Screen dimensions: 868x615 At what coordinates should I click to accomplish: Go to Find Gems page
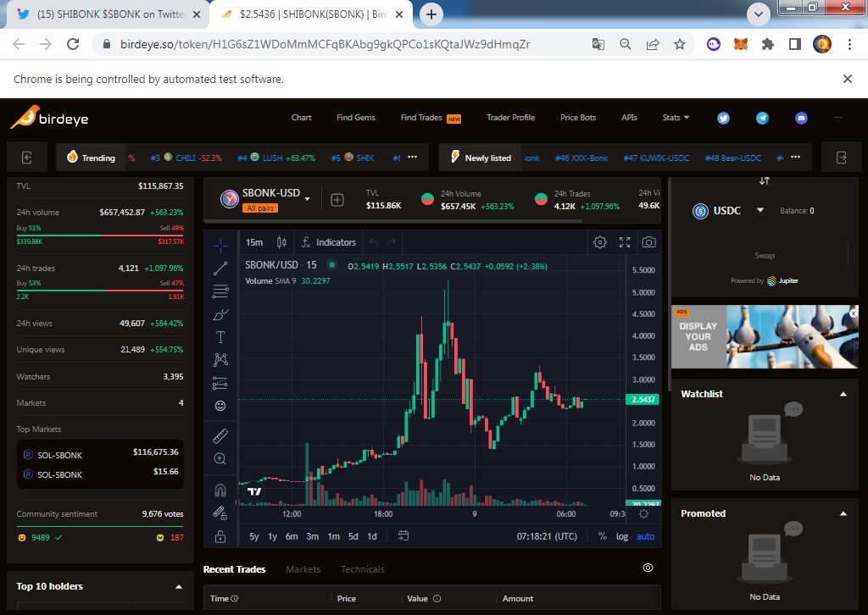[356, 117]
